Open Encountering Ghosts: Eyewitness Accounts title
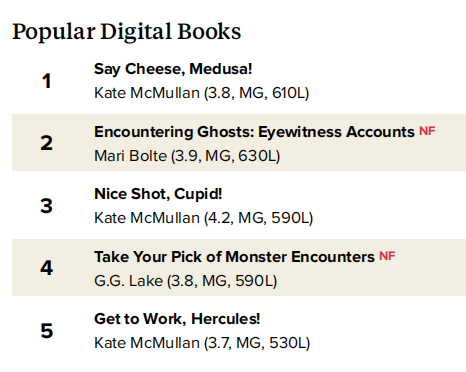This screenshot has height=372, width=466. (x=254, y=132)
